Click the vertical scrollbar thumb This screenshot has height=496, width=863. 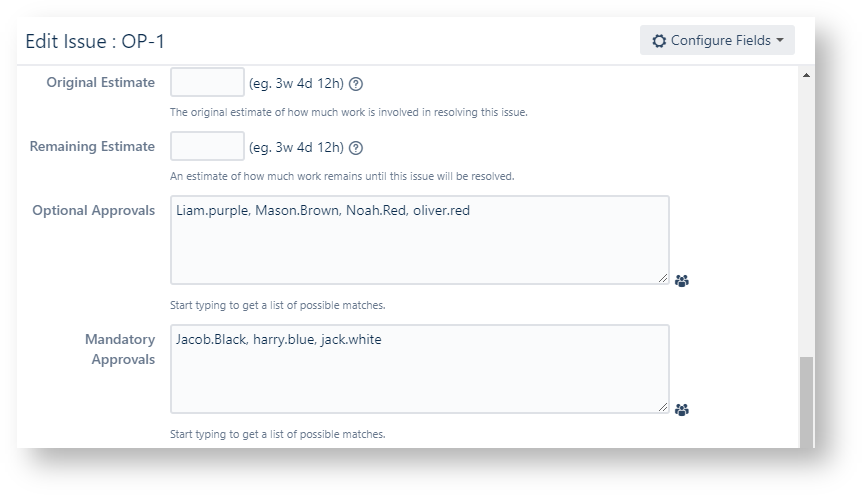click(807, 402)
